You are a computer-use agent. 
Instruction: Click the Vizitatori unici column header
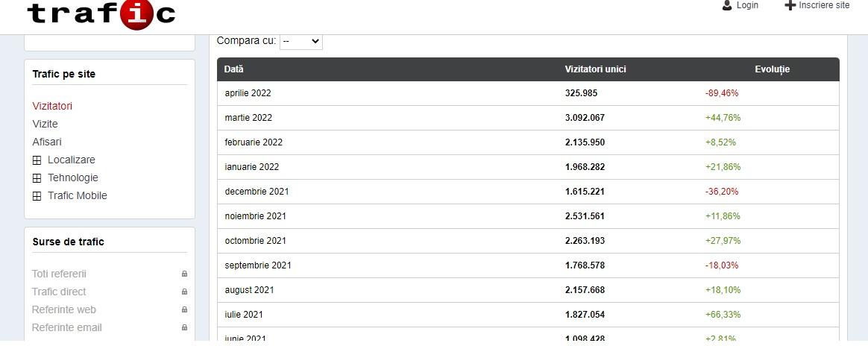click(x=595, y=69)
